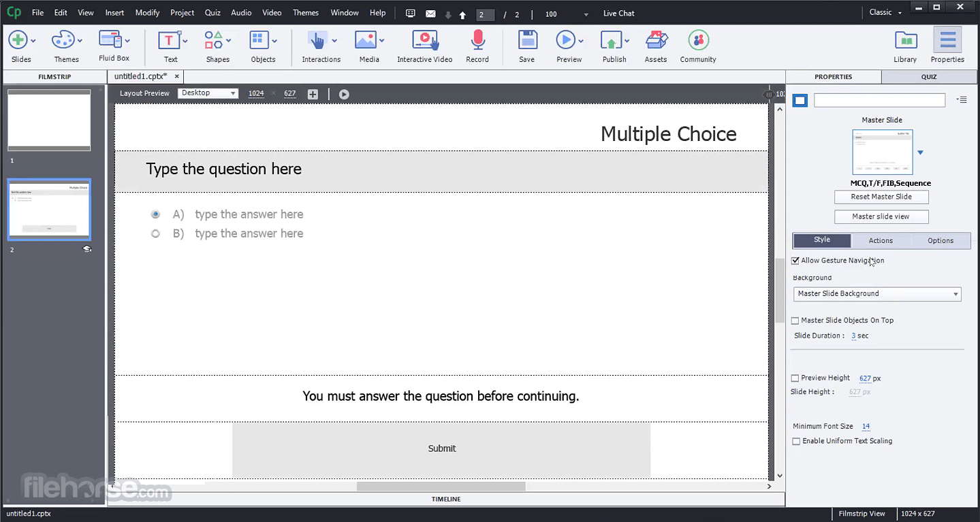Switch to Filmstrip View in status bar

click(x=862, y=514)
